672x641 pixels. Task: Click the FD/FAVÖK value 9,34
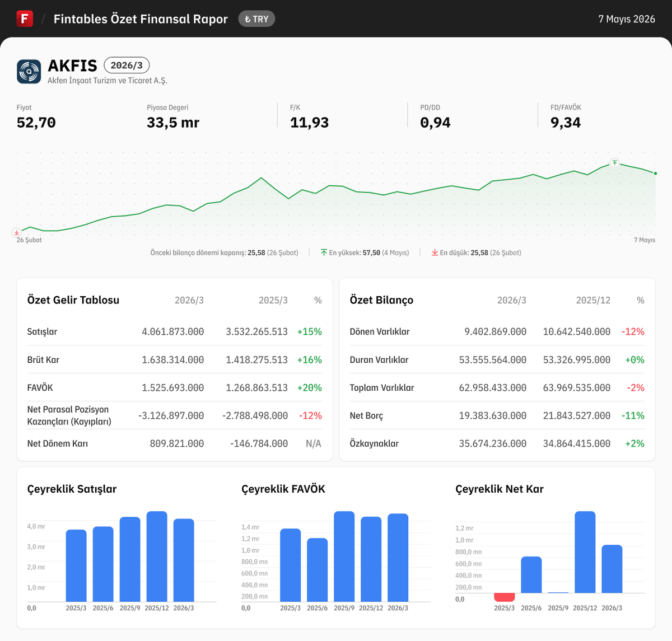click(566, 123)
